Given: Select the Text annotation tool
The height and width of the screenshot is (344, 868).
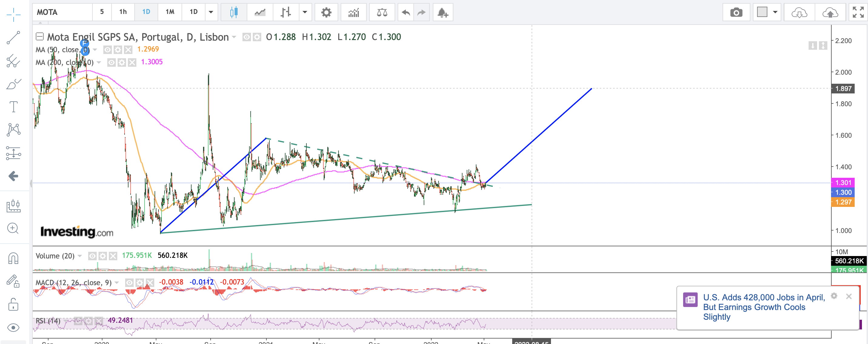Looking at the screenshot, I should tap(13, 107).
